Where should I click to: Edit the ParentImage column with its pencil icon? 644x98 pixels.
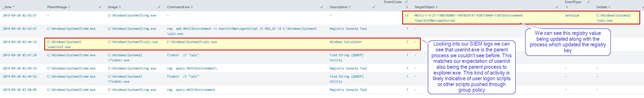point(100,7)
